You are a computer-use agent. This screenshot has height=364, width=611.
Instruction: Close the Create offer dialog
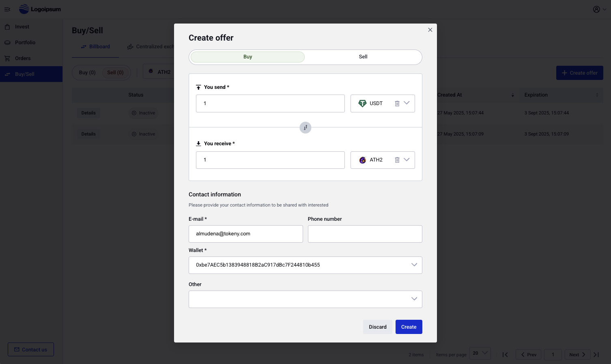(x=430, y=30)
